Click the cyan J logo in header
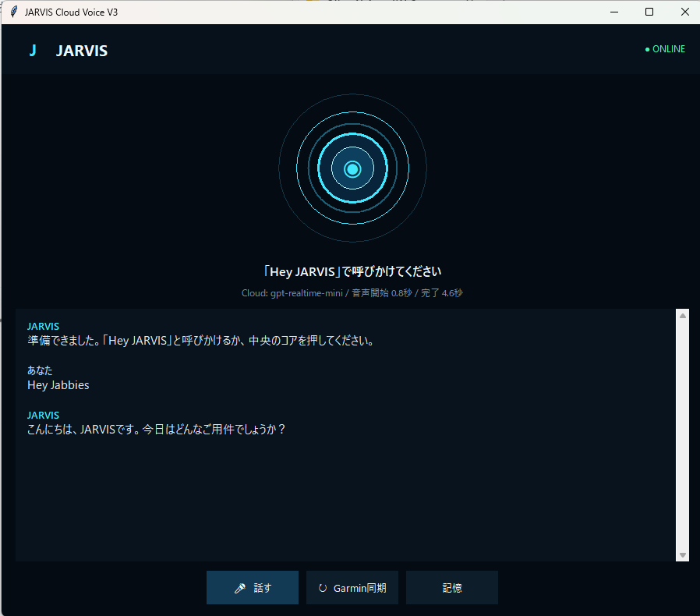 (x=33, y=51)
